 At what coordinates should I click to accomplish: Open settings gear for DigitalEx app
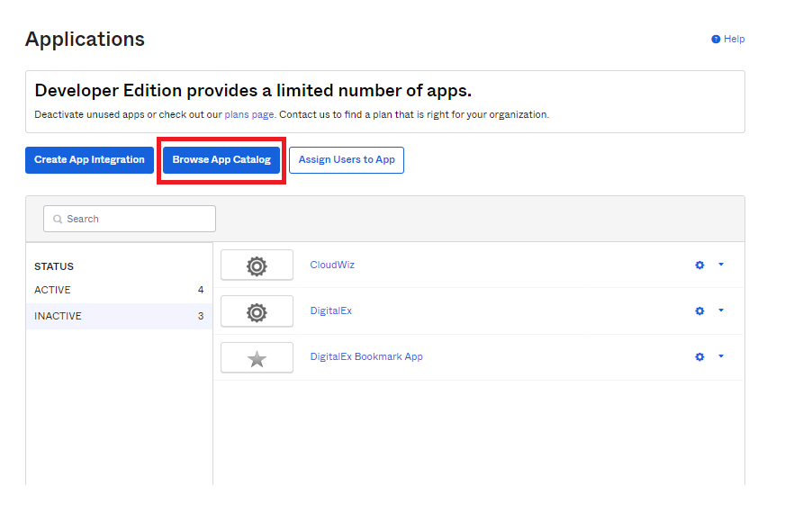pyautogui.click(x=699, y=310)
